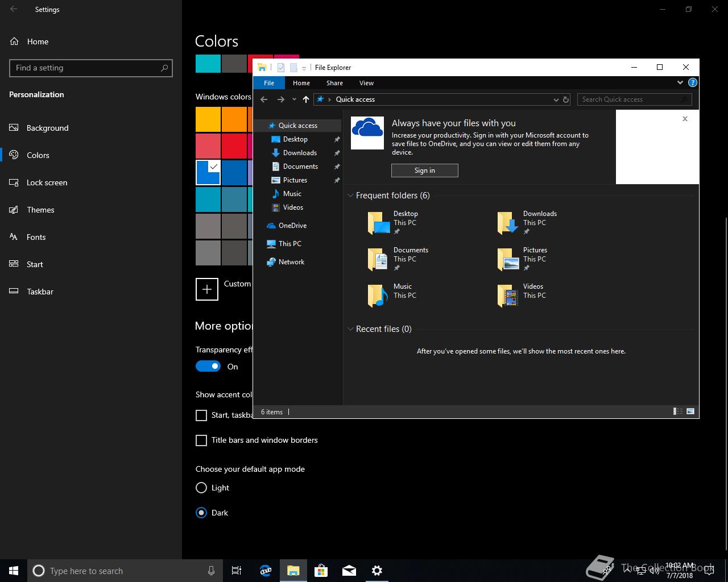
Task: Dismiss the OneDrive banner
Action: [685, 119]
